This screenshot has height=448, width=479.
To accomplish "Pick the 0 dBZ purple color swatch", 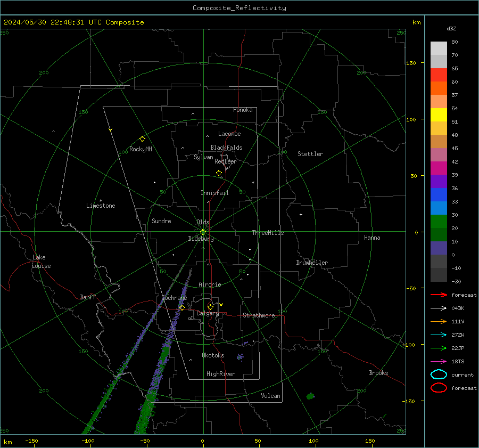I will point(439,248).
